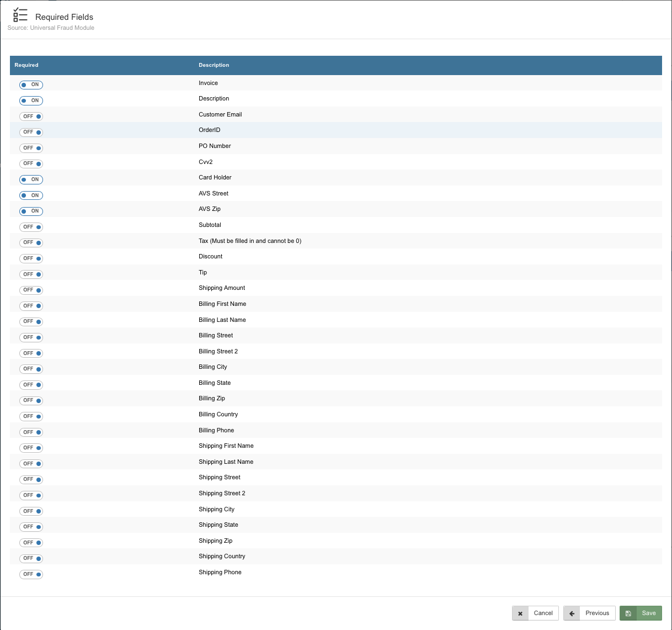Image resolution: width=672 pixels, height=630 pixels.
Task: Toggle OrderID to required
Action: pos(31,132)
